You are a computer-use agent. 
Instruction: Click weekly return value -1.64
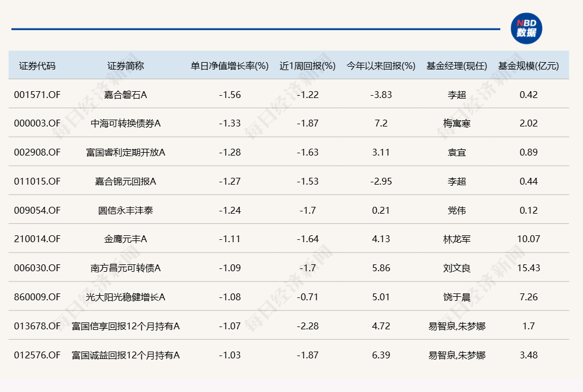[308, 239]
